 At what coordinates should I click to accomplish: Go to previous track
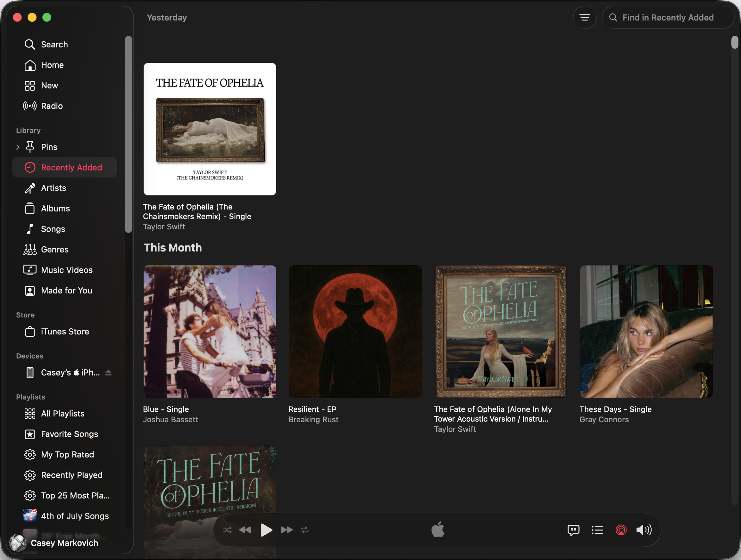pyautogui.click(x=245, y=530)
